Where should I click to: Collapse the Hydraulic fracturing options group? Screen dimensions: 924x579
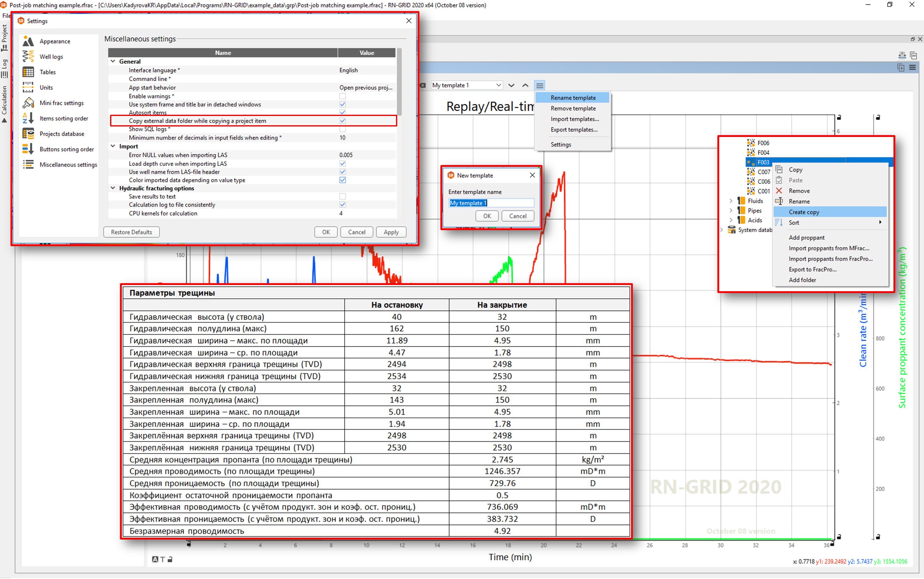click(x=113, y=188)
